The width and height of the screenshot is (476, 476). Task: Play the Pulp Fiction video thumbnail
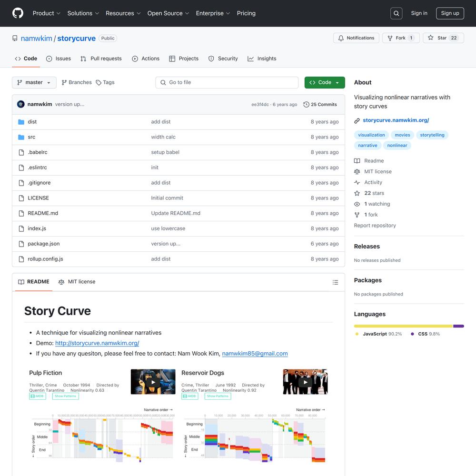tap(153, 382)
